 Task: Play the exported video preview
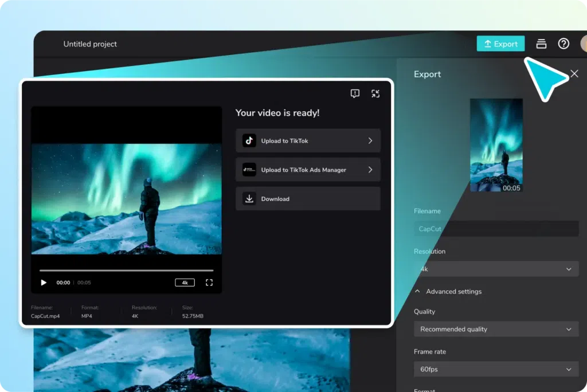click(x=44, y=282)
